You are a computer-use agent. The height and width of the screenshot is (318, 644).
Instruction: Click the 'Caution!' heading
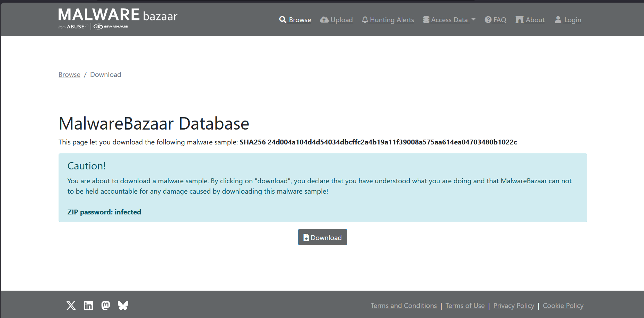(87, 166)
